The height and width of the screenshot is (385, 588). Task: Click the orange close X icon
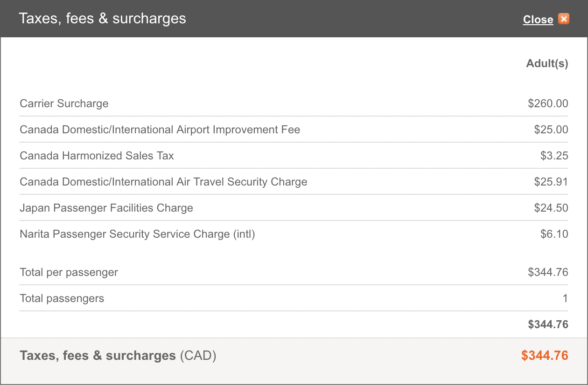point(564,19)
